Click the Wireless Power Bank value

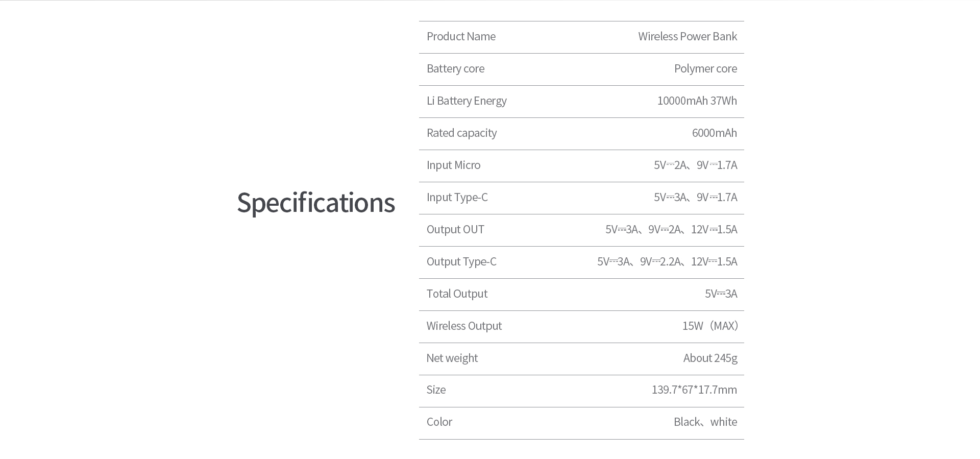point(687,37)
